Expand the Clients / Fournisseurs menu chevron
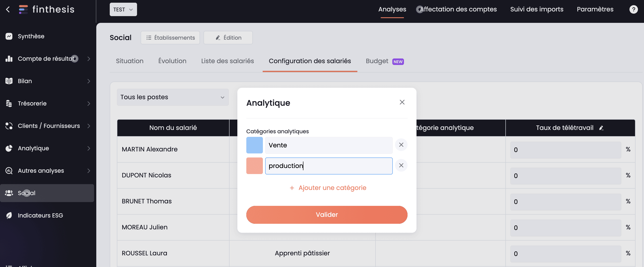This screenshot has width=644, height=267. (x=89, y=126)
